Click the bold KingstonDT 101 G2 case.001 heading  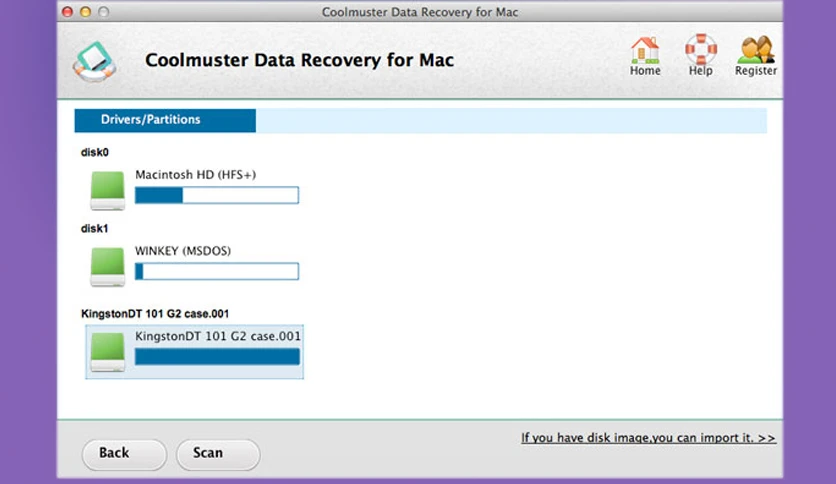coord(155,314)
